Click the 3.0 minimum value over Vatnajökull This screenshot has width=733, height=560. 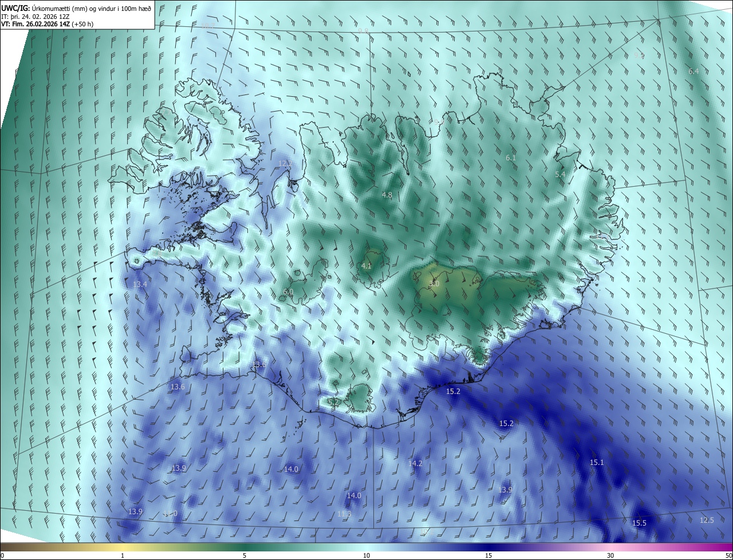(434, 283)
